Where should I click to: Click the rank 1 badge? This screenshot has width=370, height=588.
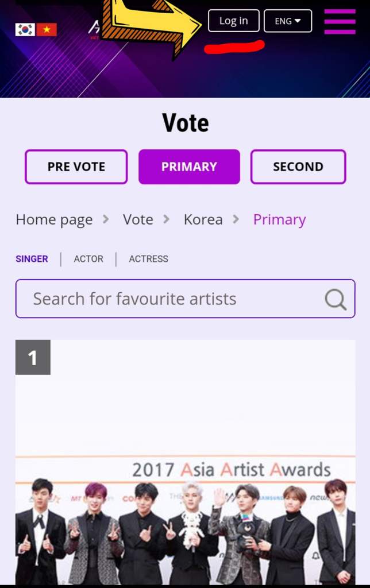coord(33,357)
